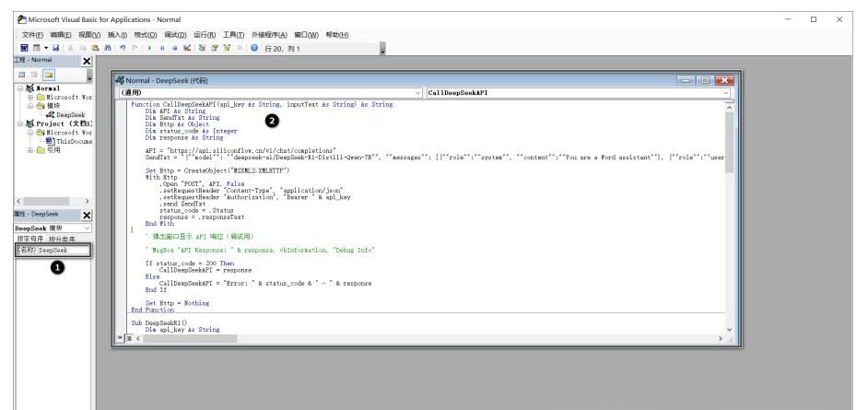Open the 视图(V) menu
Screen dimensions: 868x410
click(x=89, y=34)
